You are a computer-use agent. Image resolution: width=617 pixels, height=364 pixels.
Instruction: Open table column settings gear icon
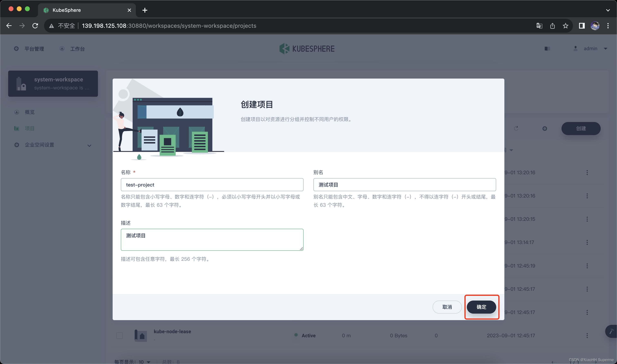coord(545,129)
